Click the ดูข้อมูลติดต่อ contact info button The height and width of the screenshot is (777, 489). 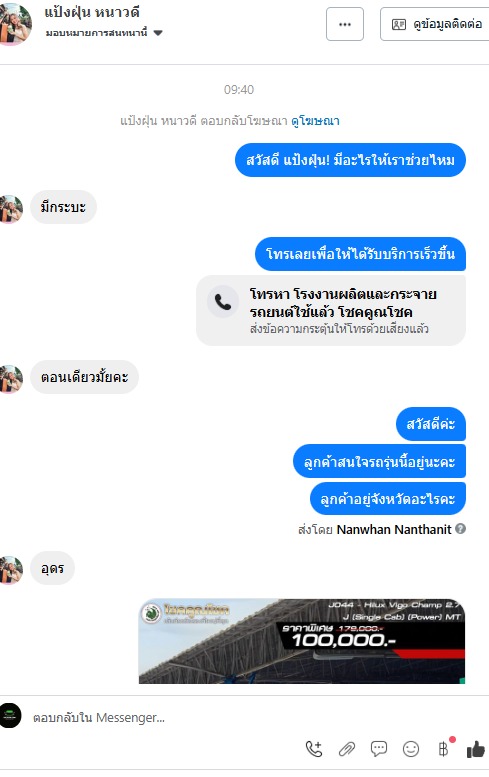435,24
